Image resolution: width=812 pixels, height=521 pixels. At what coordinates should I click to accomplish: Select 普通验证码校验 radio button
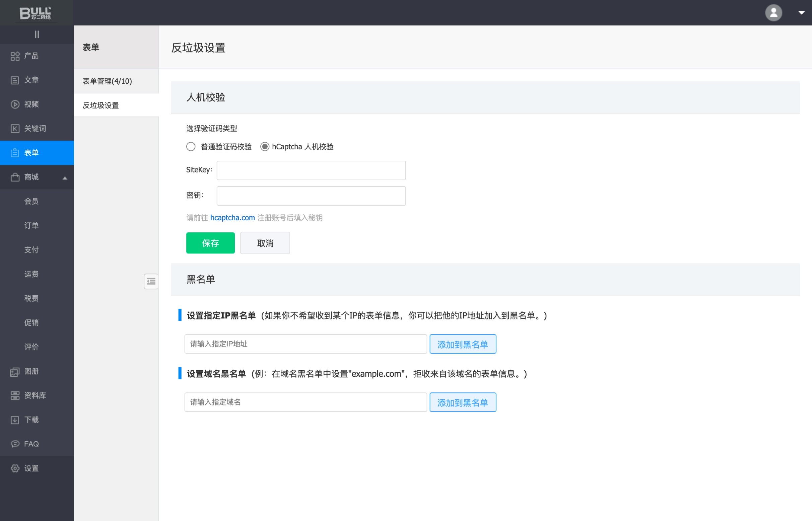point(191,147)
